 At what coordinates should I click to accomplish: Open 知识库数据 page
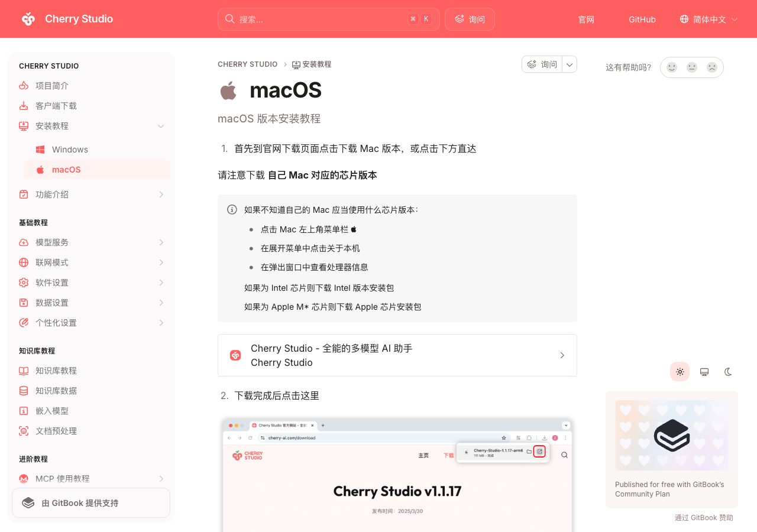92,391
